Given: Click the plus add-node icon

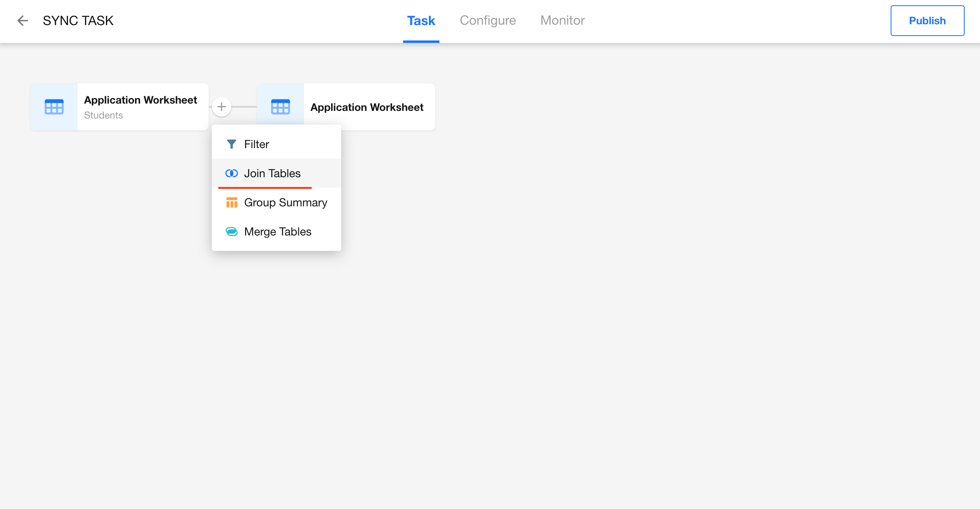Looking at the screenshot, I should coord(222,107).
